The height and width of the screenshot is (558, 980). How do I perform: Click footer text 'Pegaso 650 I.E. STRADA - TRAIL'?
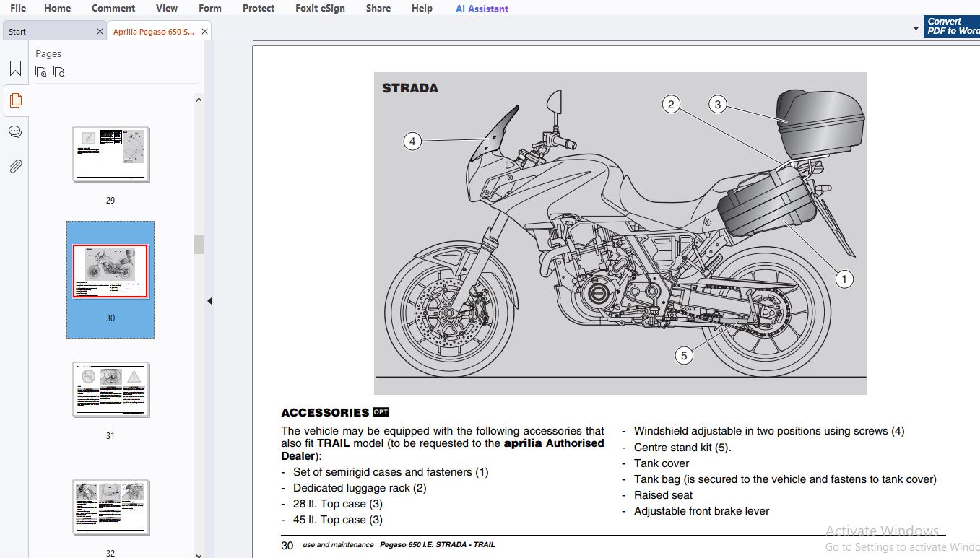click(438, 545)
